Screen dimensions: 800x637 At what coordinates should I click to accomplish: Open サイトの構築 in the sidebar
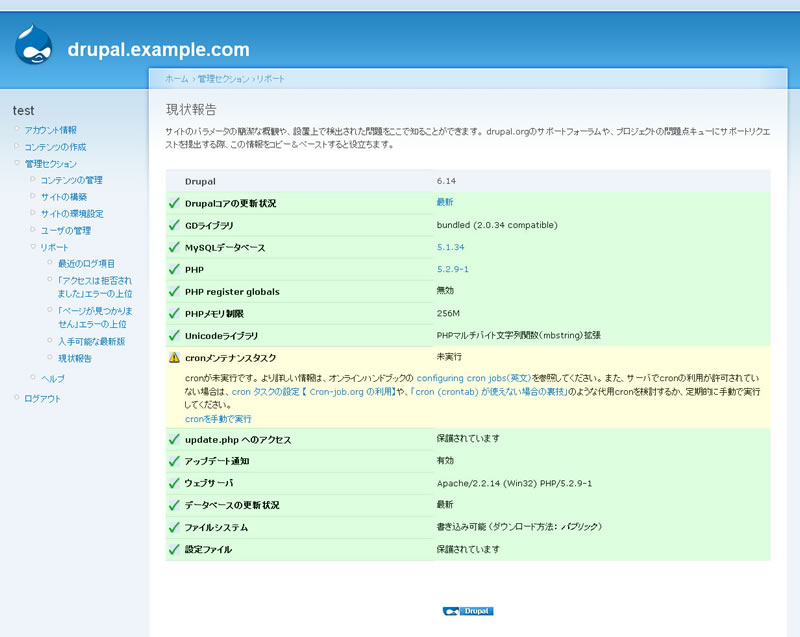[x=64, y=197]
